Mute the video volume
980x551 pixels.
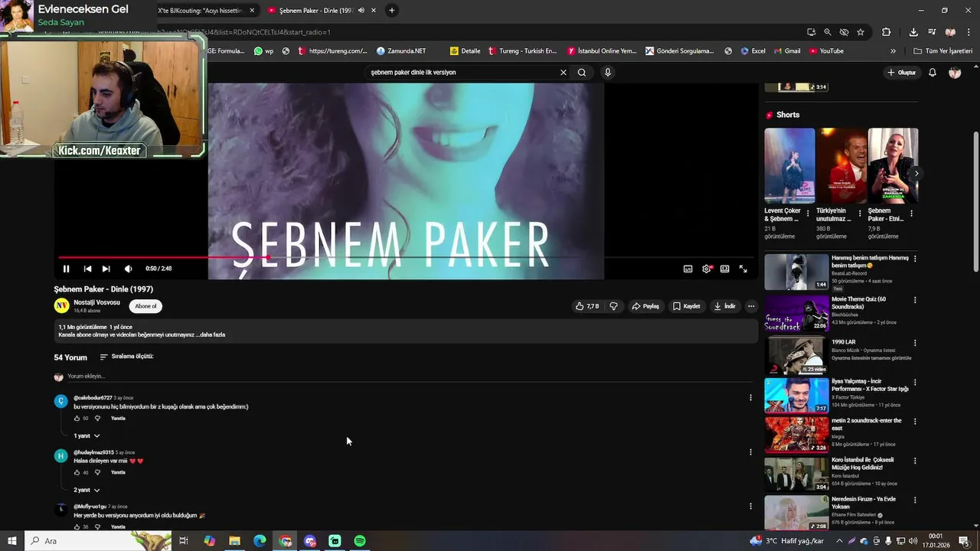click(x=128, y=269)
